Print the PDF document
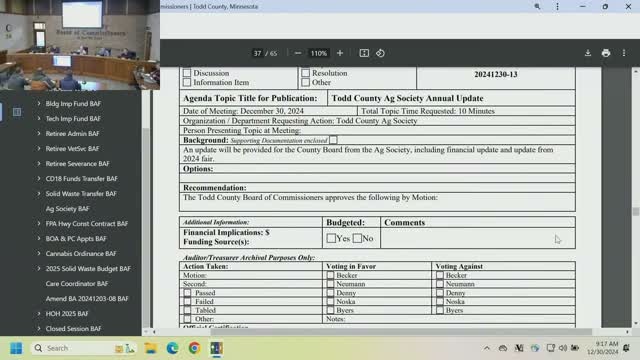The height and width of the screenshot is (360, 640). 606,53
